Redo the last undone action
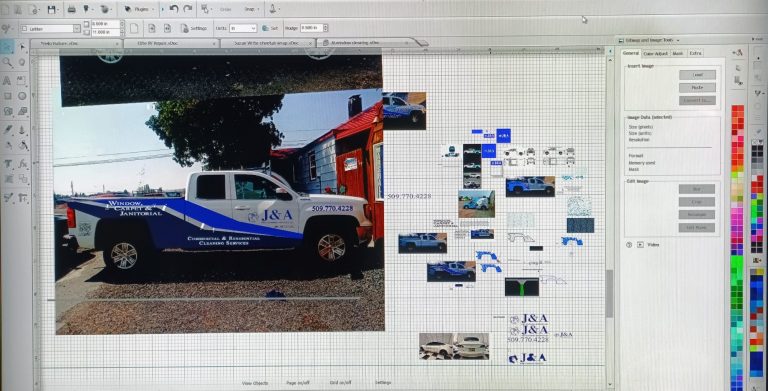The height and width of the screenshot is (391, 768). 187,9
